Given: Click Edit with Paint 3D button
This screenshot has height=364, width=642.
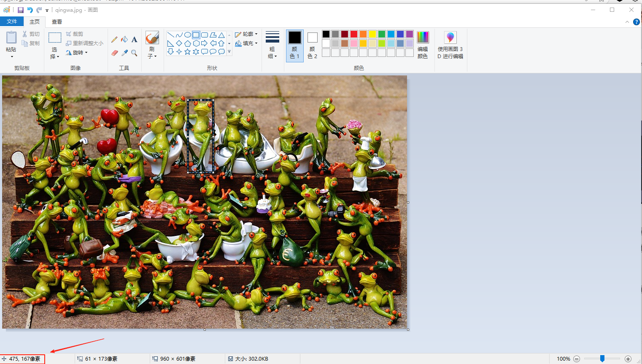Looking at the screenshot, I should coord(450,45).
